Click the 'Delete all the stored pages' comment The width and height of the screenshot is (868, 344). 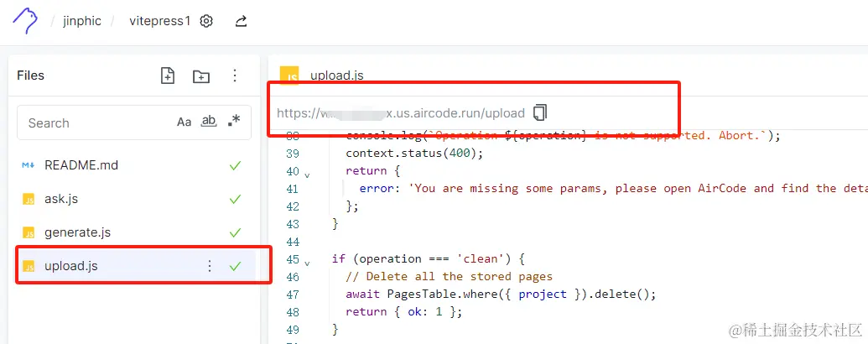pos(449,276)
